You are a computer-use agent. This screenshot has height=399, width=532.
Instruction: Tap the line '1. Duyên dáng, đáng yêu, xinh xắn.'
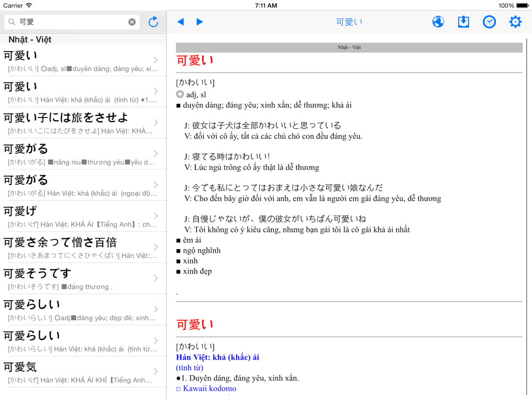[x=237, y=378]
